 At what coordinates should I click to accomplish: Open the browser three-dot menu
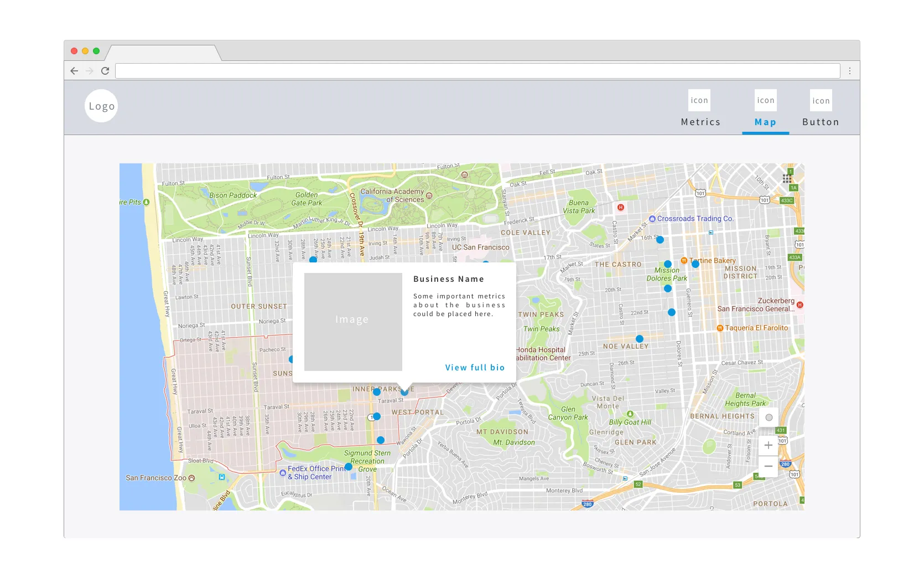pos(849,71)
